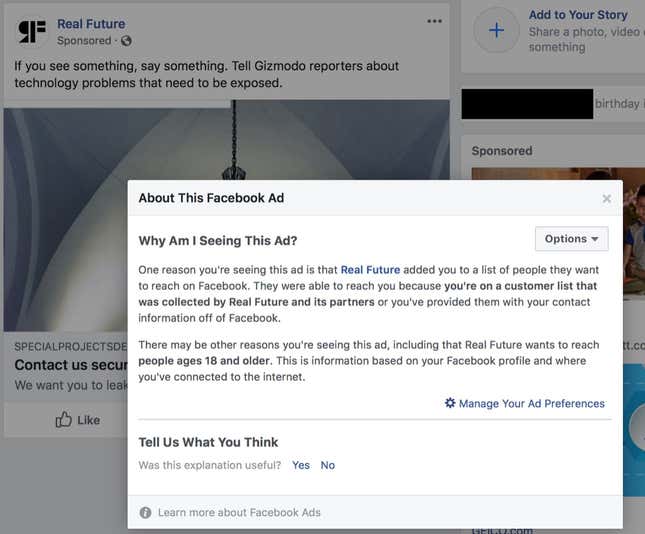
Task: Click the Real Future logo avatar
Action: pyautogui.click(x=32, y=32)
